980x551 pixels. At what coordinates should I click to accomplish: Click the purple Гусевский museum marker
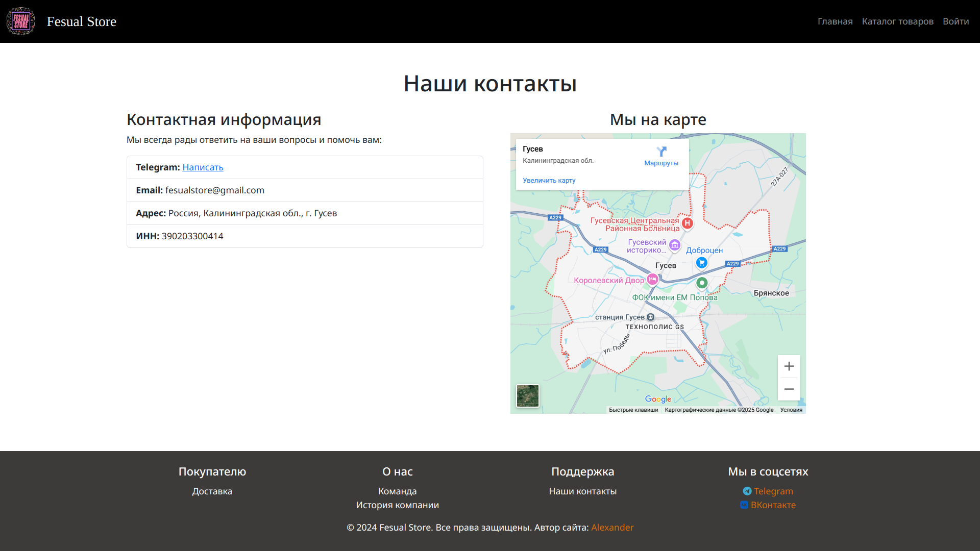tap(674, 245)
